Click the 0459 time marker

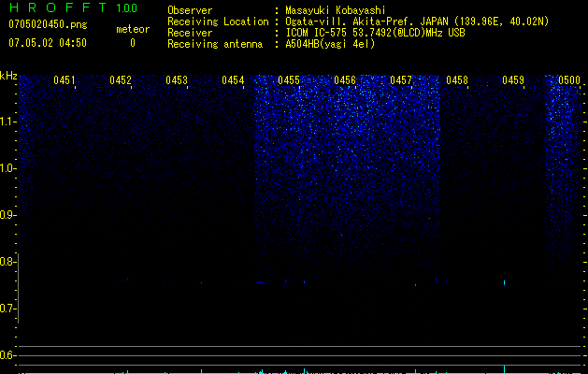[513, 80]
